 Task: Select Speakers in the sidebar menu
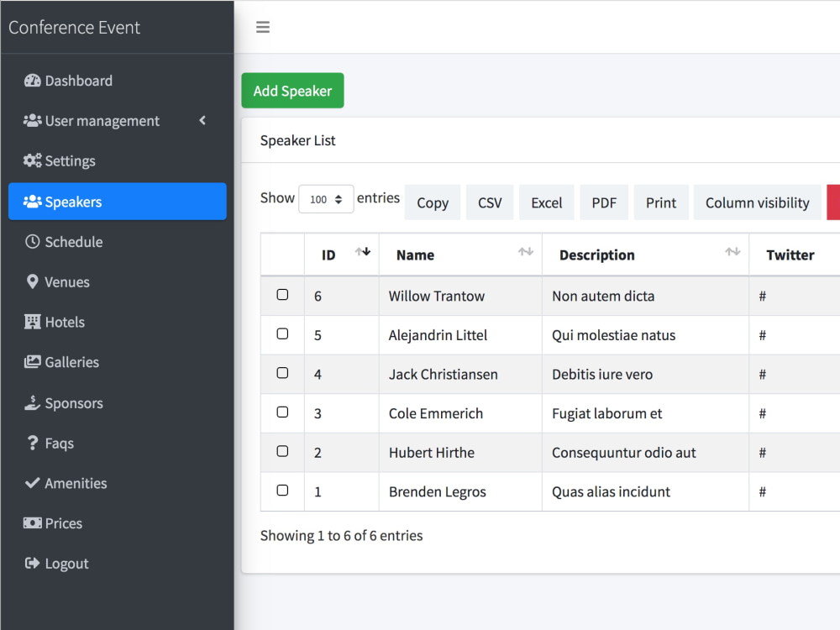click(x=75, y=201)
